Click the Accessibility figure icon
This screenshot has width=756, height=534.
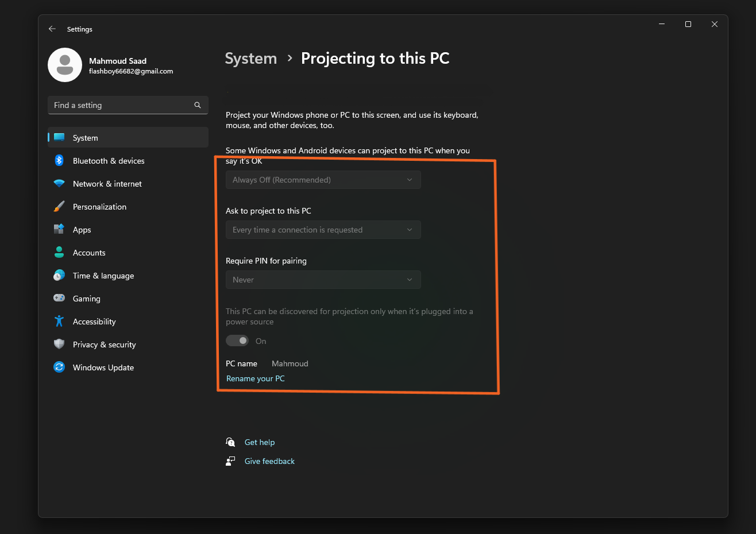[59, 321]
